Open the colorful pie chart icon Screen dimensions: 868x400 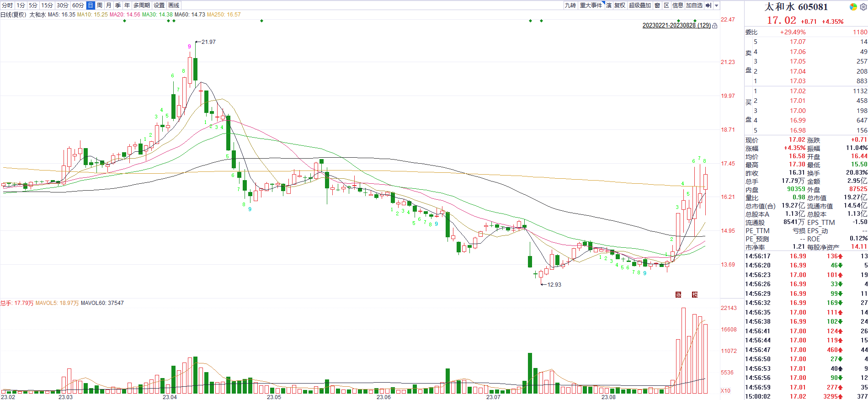(853, 7)
